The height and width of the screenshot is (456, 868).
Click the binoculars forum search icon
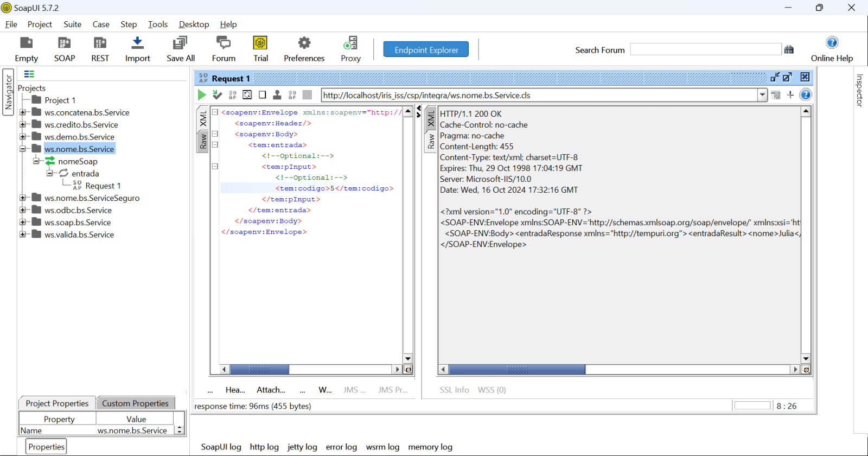pyautogui.click(x=789, y=49)
